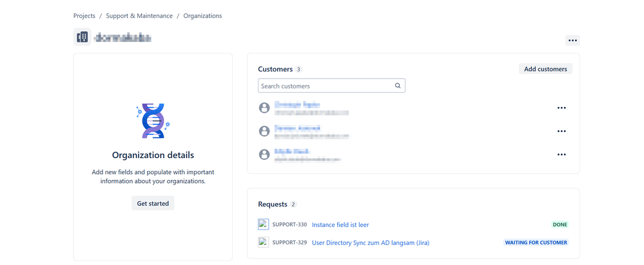This screenshot has height=265, width=644.
Task: Go to Support & Maintenance breadcrumb
Action: click(139, 15)
